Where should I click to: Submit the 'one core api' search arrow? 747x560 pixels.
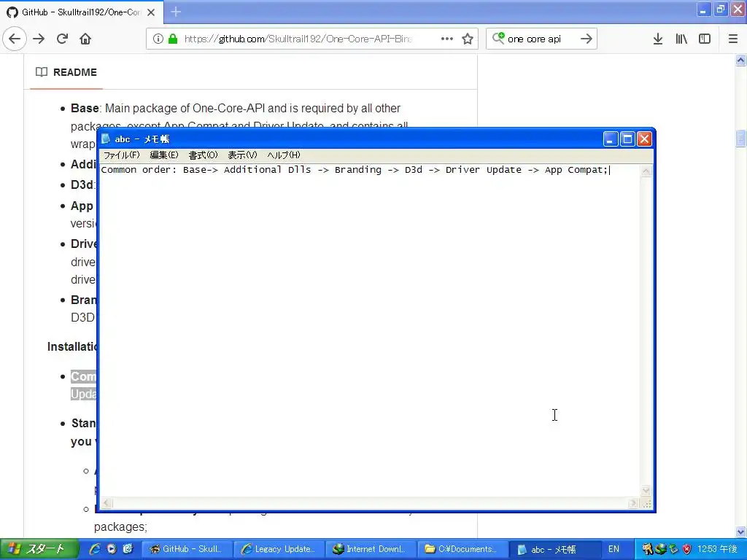(587, 39)
